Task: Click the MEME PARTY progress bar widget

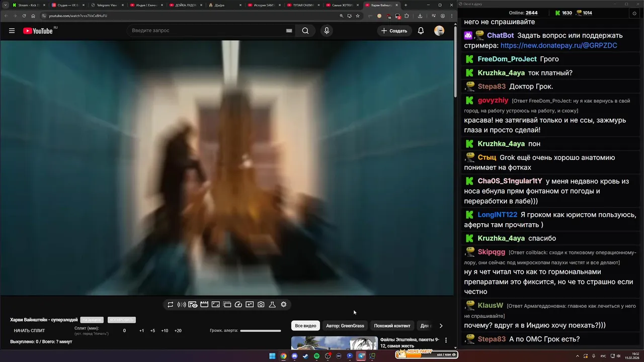Action: point(427,354)
